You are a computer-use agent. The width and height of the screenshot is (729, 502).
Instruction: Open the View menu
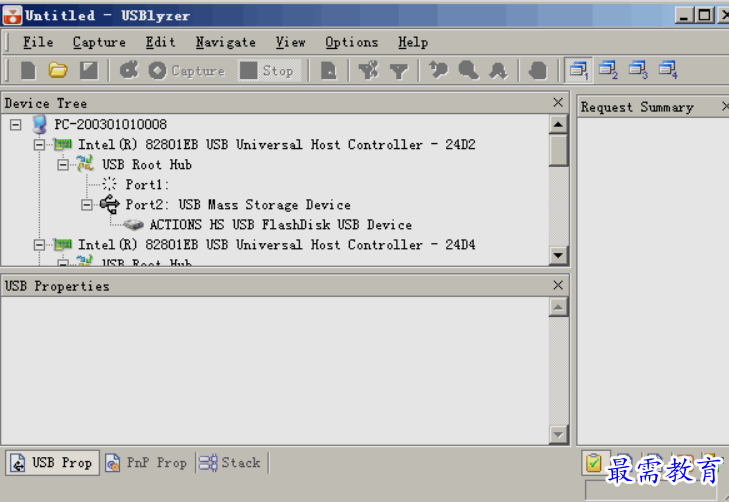click(x=291, y=42)
